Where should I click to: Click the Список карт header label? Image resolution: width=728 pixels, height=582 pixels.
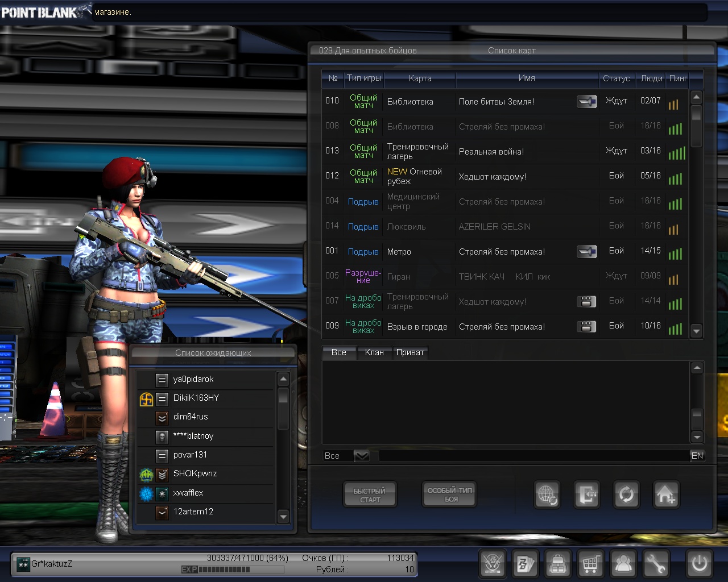click(512, 51)
